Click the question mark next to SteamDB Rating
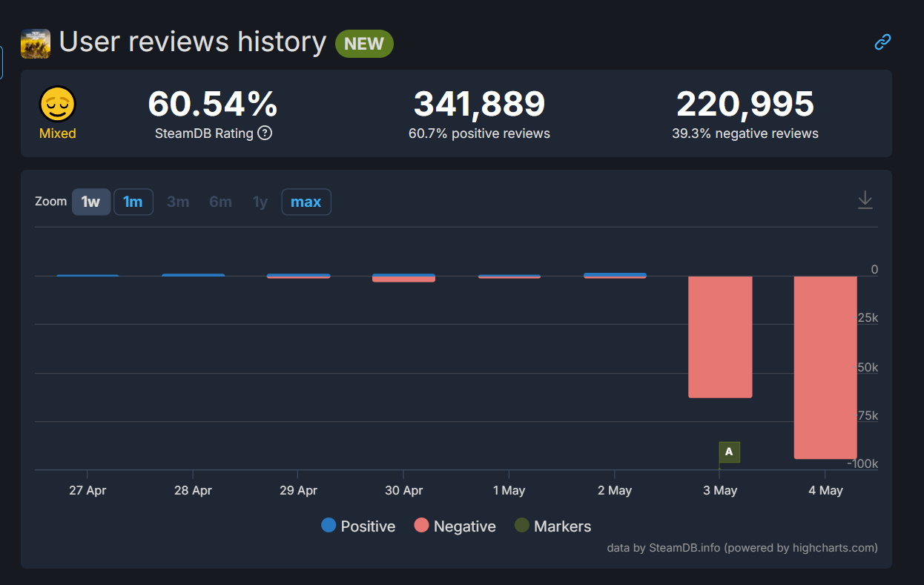The height and width of the screenshot is (585, 924). (265, 133)
